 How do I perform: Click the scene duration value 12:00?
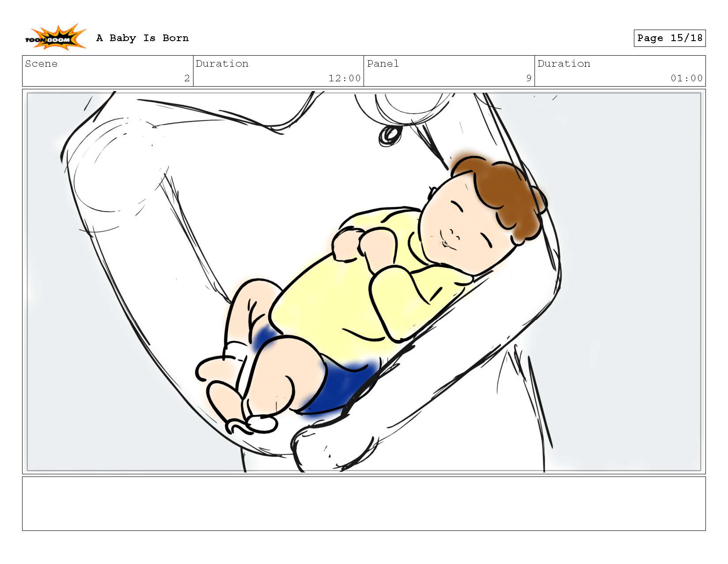(x=345, y=78)
